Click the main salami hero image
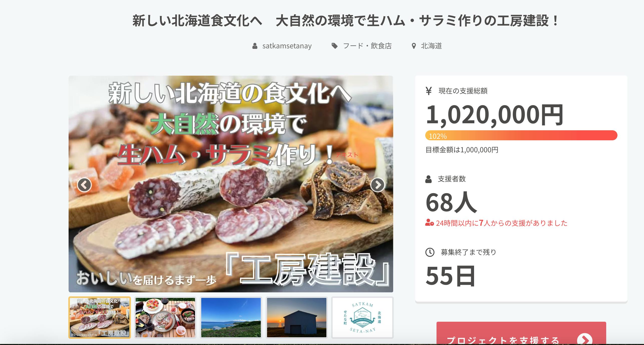 click(231, 184)
